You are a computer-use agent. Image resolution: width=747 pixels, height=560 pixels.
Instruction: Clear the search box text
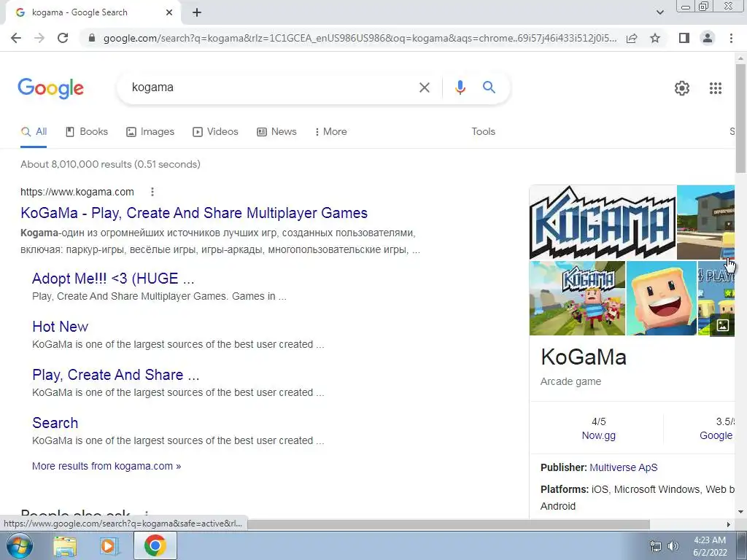tap(424, 87)
